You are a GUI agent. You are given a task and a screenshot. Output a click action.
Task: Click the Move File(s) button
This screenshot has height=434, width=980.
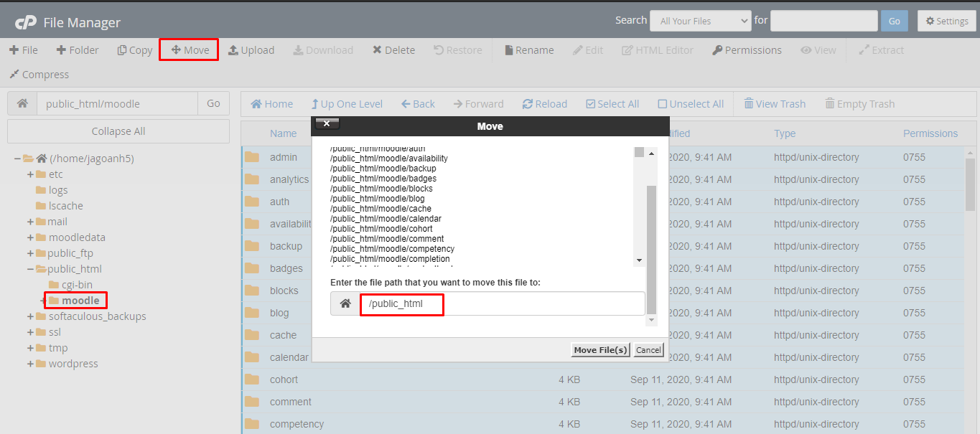click(600, 350)
